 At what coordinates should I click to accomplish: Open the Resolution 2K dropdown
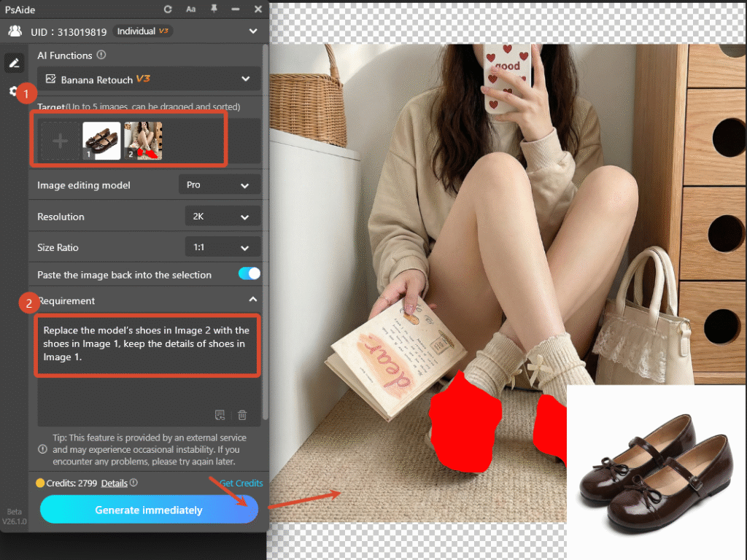222,216
